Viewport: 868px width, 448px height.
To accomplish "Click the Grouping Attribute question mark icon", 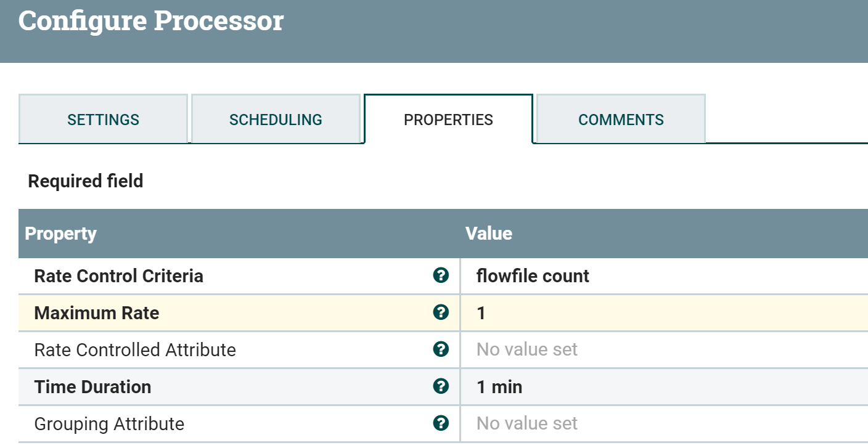I will (x=440, y=423).
